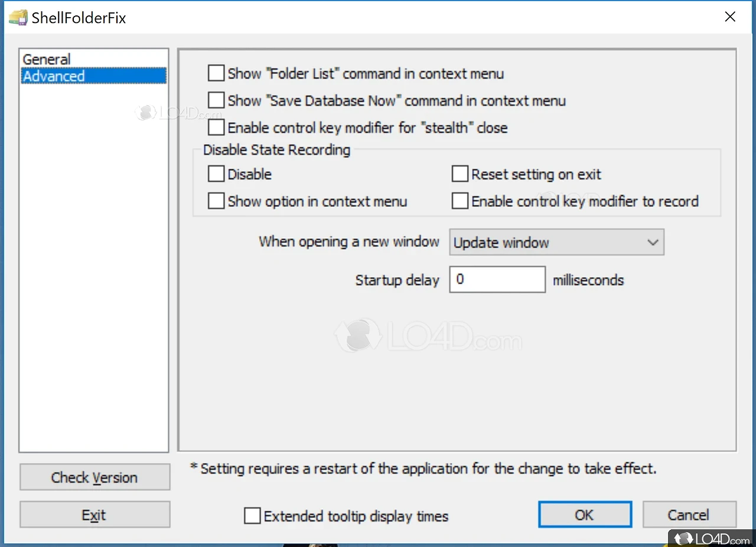Tick Reset setting on exit
756x547 pixels.
pos(460,174)
